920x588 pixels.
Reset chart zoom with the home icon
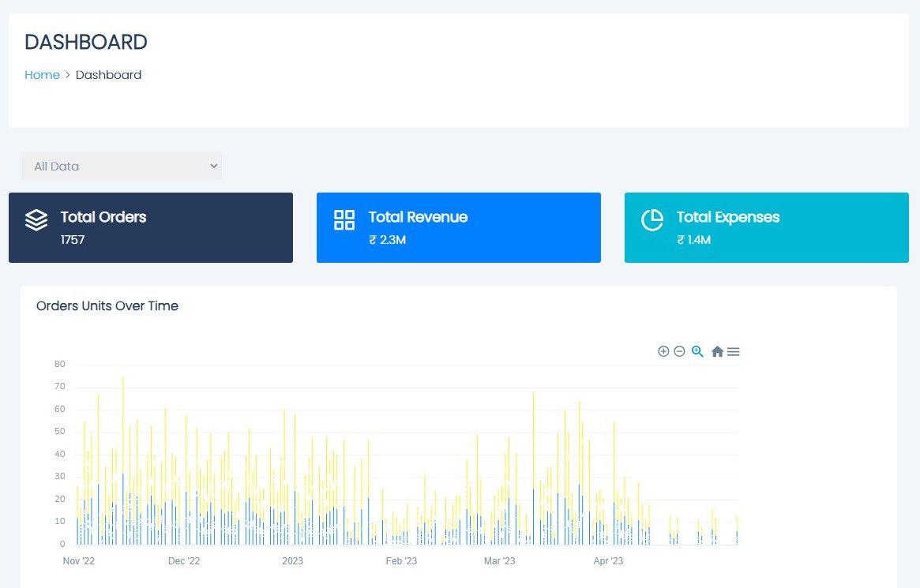(x=717, y=352)
